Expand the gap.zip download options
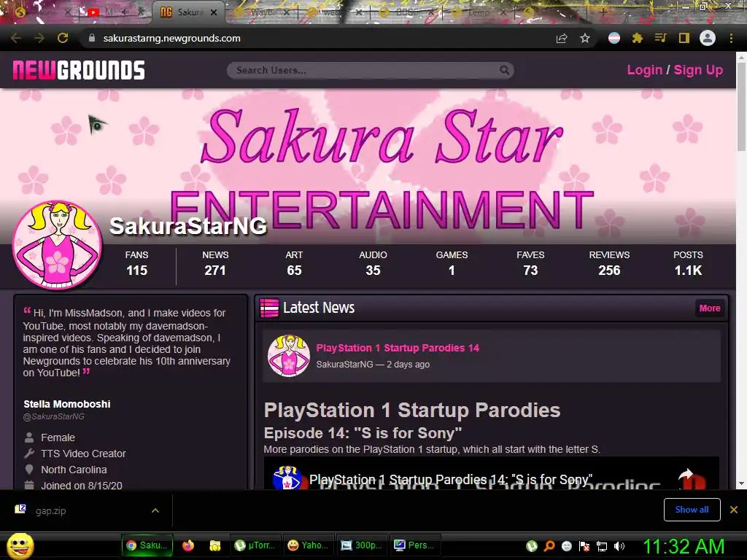 155,510
